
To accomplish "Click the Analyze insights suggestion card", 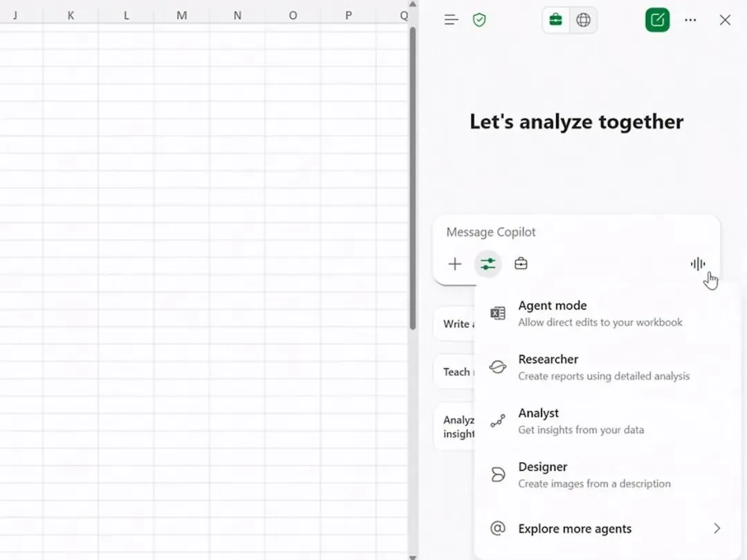I will pos(455,427).
